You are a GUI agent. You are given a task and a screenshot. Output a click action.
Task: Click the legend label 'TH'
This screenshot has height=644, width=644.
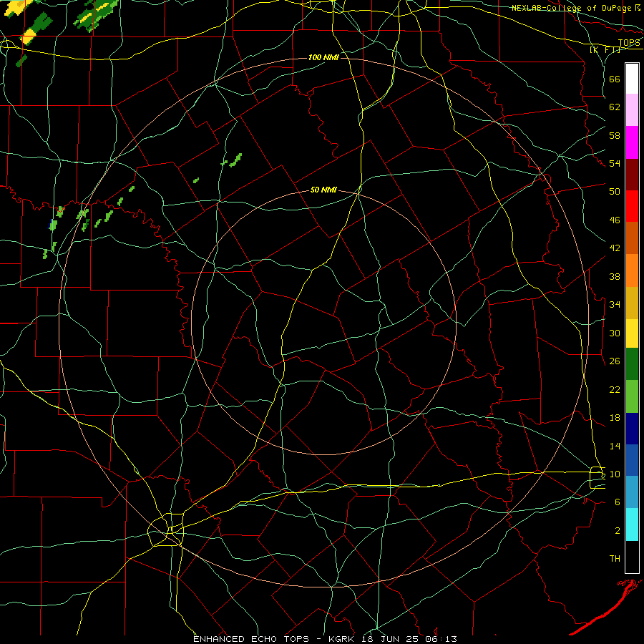[x=615, y=558]
